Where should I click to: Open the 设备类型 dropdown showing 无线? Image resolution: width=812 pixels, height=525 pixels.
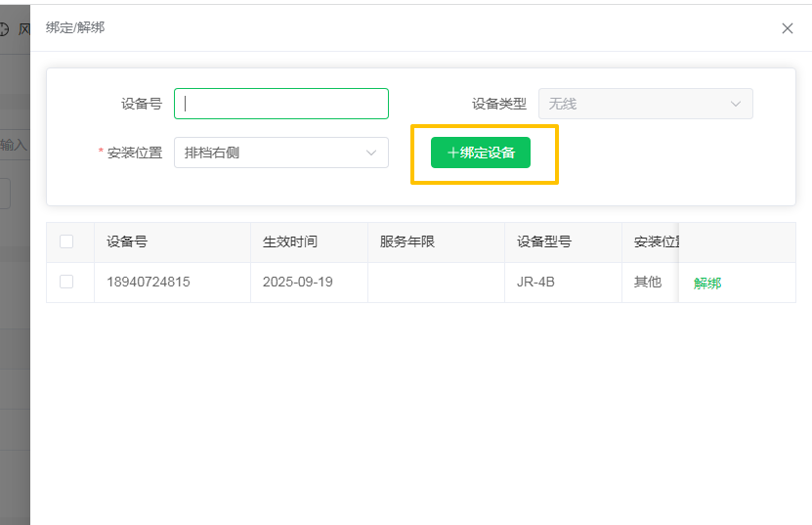pyautogui.click(x=645, y=104)
